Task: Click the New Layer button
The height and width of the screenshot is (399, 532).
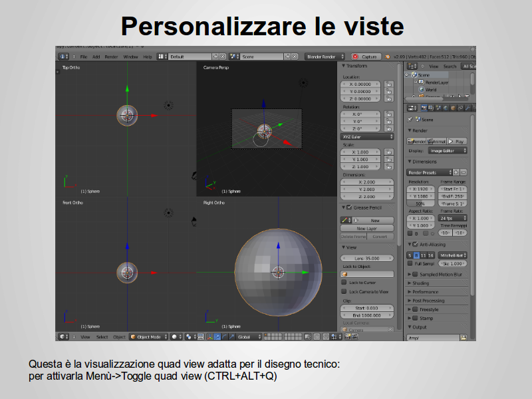Action: (366, 228)
